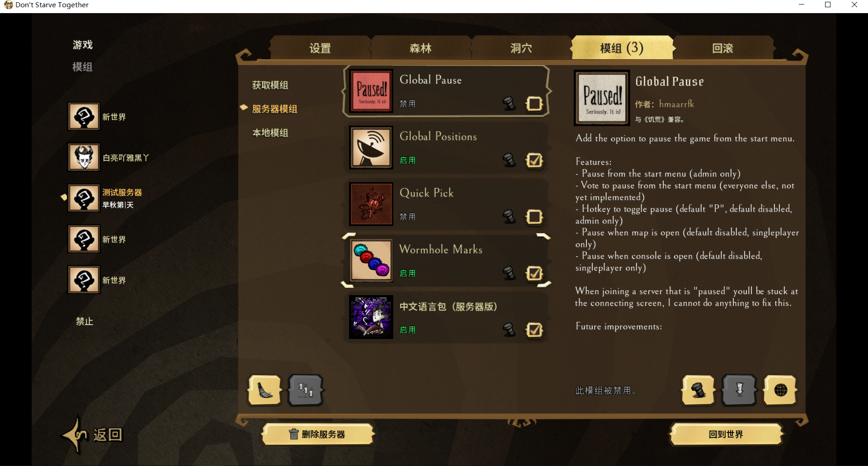Click the 回到世界 button
The image size is (868, 466).
tap(726, 434)
